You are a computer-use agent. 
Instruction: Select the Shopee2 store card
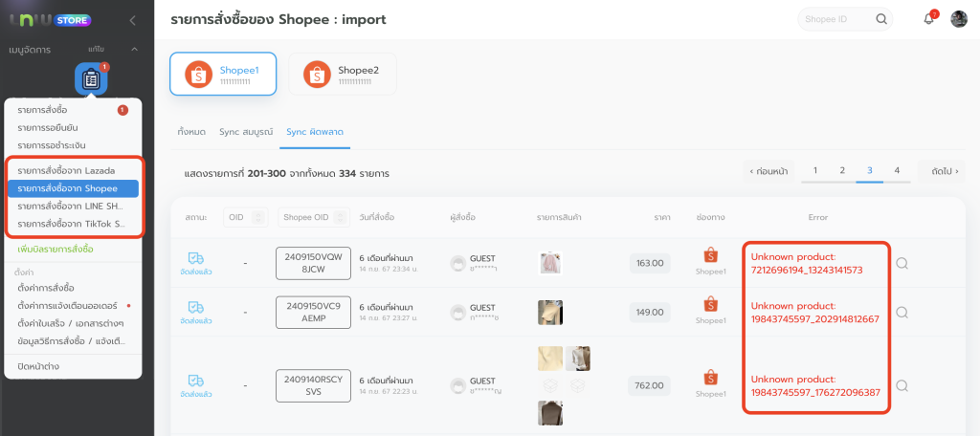(342, 75)
